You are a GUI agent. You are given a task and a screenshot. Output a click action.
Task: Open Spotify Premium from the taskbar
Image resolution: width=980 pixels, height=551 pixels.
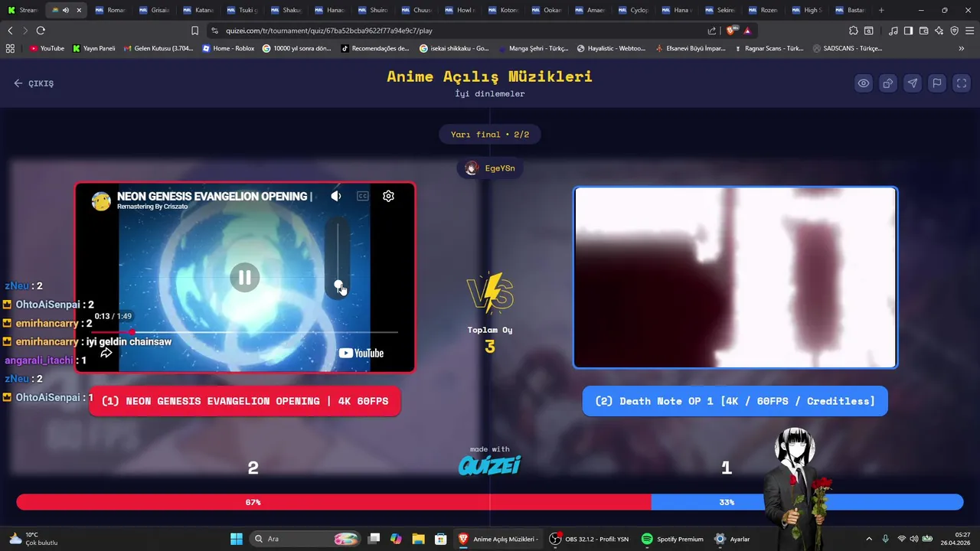tap(671, 539)
